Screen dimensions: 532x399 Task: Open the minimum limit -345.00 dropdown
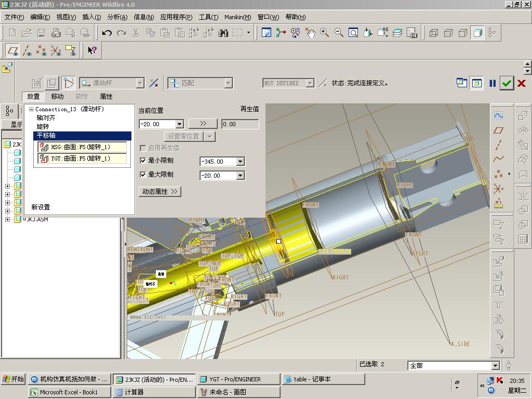[x=240, y=162]
